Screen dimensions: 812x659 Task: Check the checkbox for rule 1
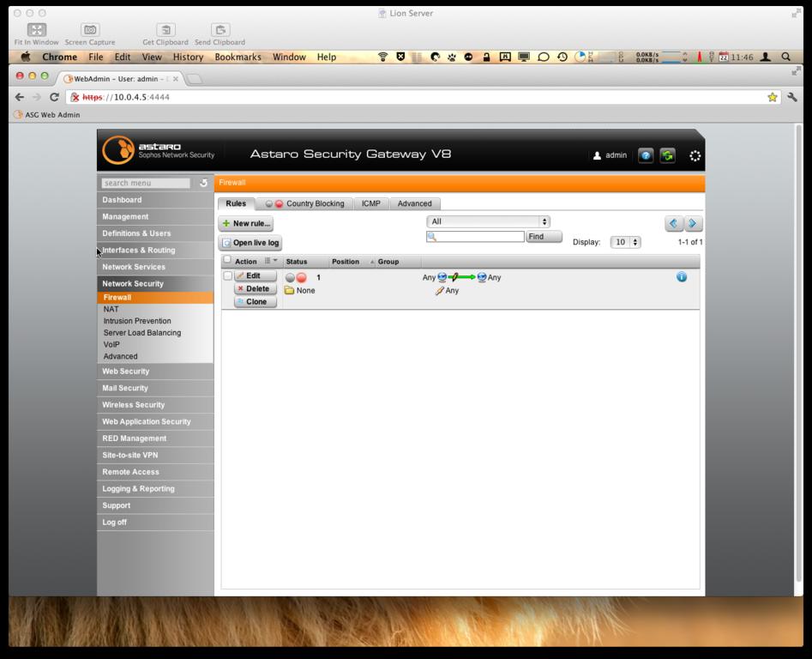227,275
